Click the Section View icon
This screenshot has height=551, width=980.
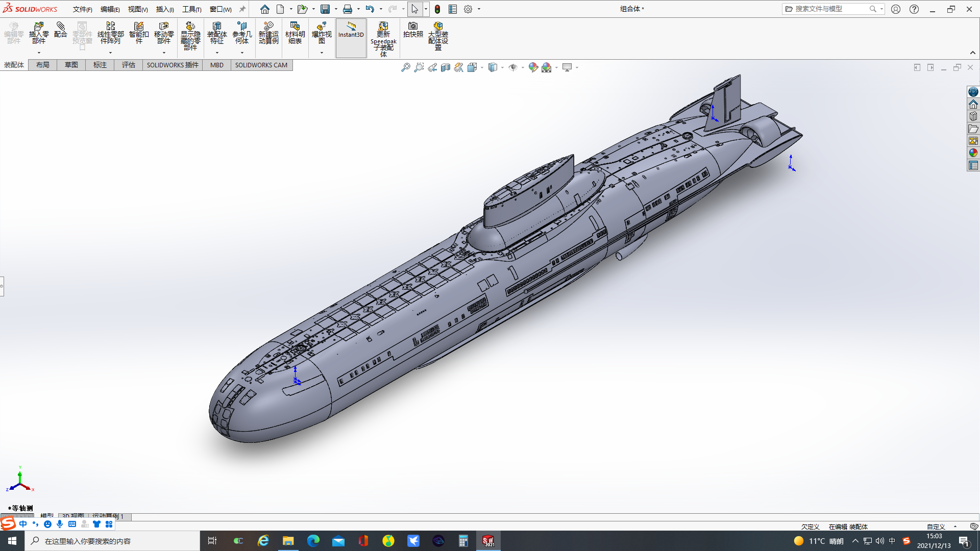coord(446,67)
